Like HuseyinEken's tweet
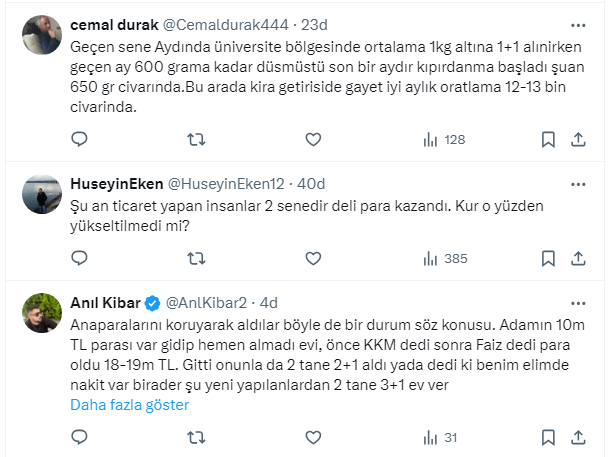Screen dimensions: 615x457 312,258
